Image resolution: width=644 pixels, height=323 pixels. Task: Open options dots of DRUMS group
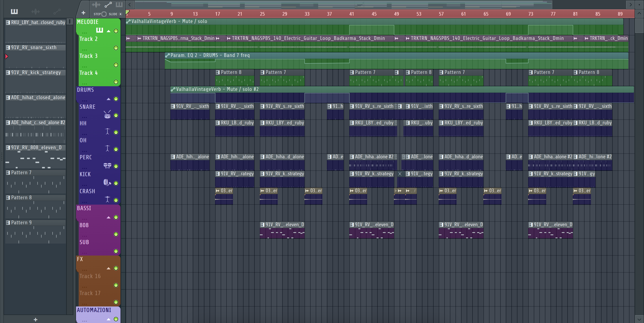click(x=85, y=101)
